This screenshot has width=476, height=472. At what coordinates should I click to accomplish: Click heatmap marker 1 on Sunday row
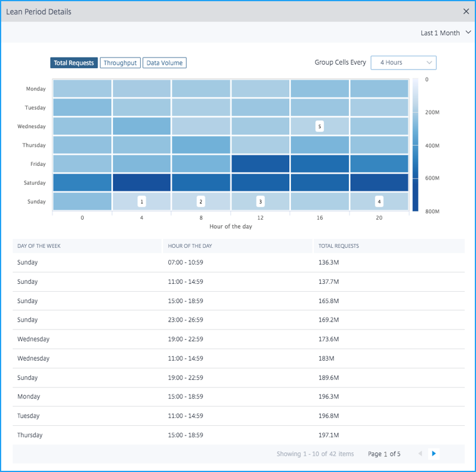(142, 201)
